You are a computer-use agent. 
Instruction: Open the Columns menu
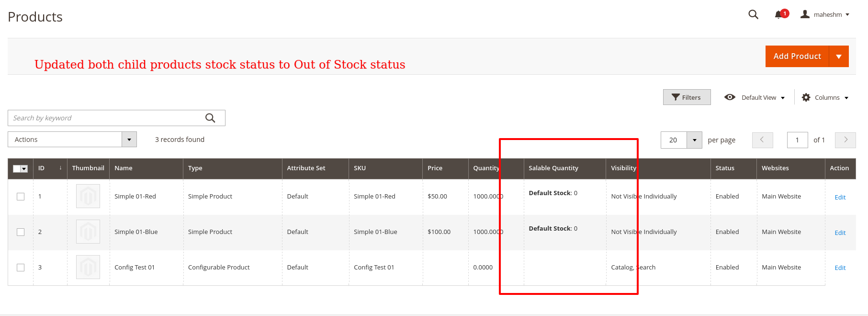(x=827, y=97)
